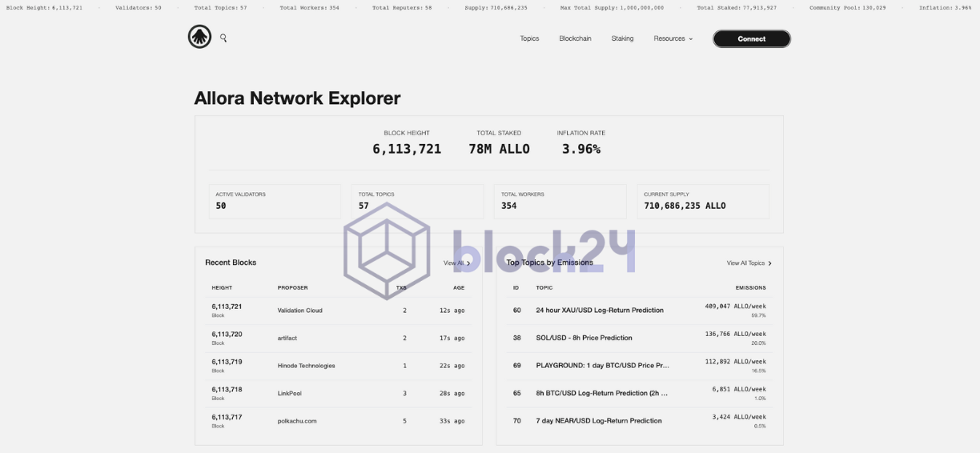
Task: Click the 78M ALLO total staked value
Action: click(x=499, y=149)
